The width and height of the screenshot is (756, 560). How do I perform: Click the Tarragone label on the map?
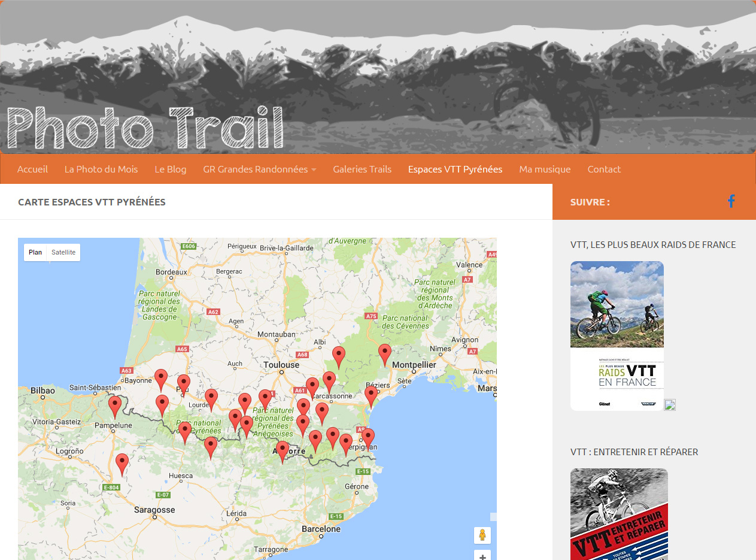(x=271, y=549)
